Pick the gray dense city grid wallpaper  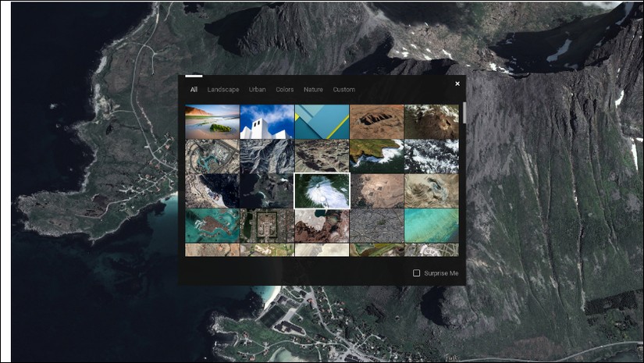(x=376, y=226)
